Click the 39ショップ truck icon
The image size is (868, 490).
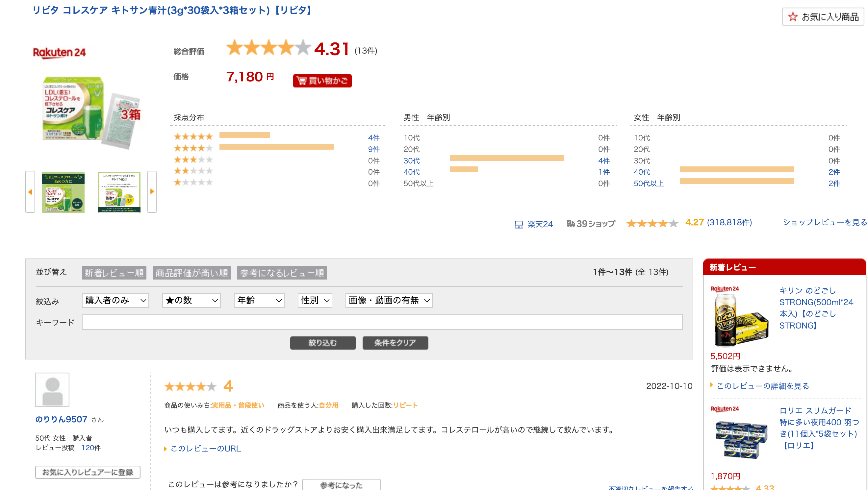click(571, 224)
